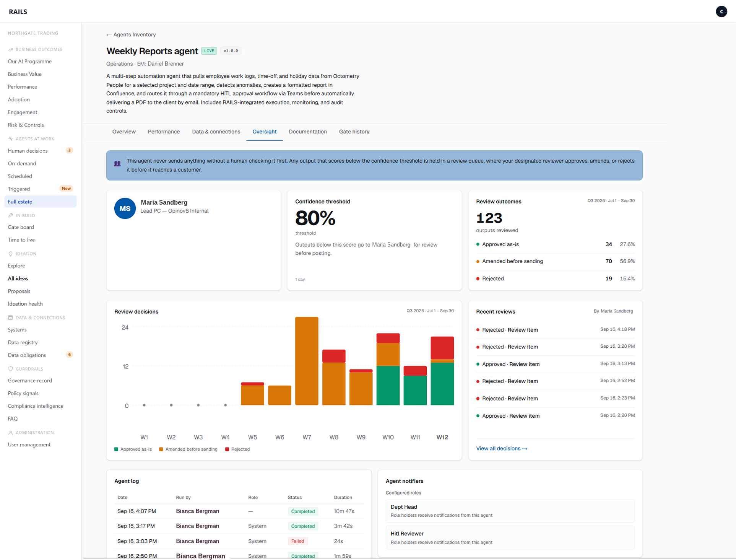Click the Maria Sandberg MS avatar
The width and height of the screenshot is (736, 560).
tap(125, 208)
